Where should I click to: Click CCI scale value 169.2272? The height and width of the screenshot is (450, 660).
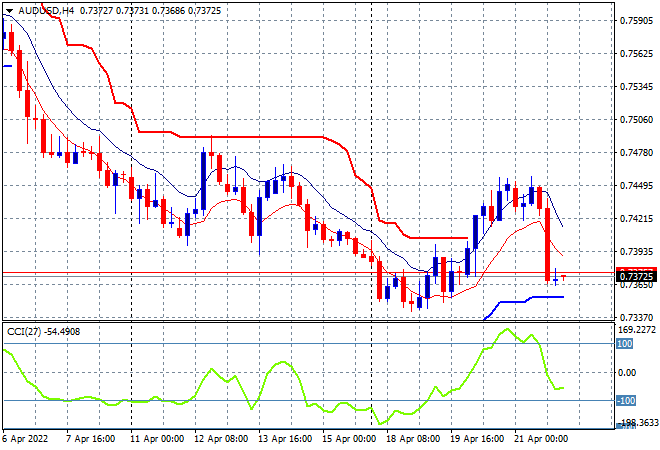638,330
